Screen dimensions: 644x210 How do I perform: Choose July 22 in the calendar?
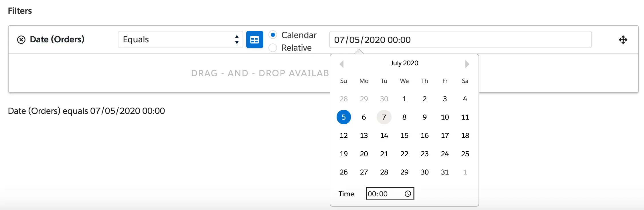[404, 154]
